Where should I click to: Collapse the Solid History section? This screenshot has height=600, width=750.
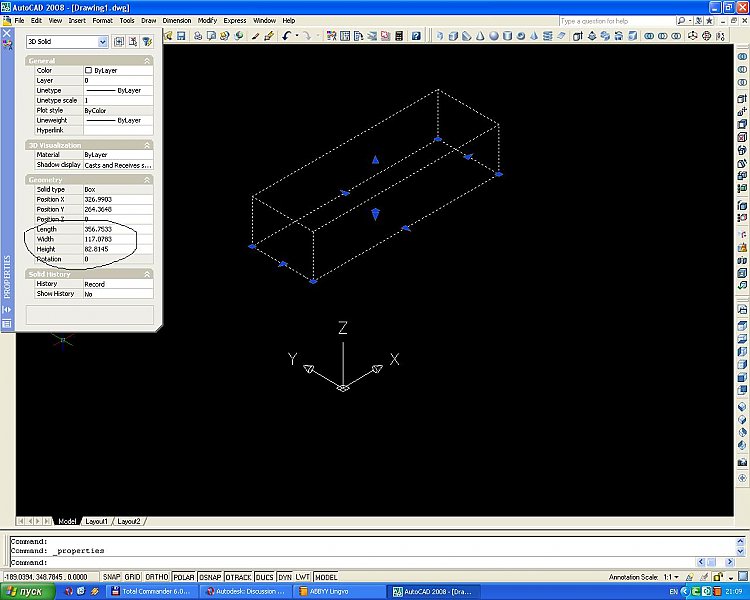147,274
